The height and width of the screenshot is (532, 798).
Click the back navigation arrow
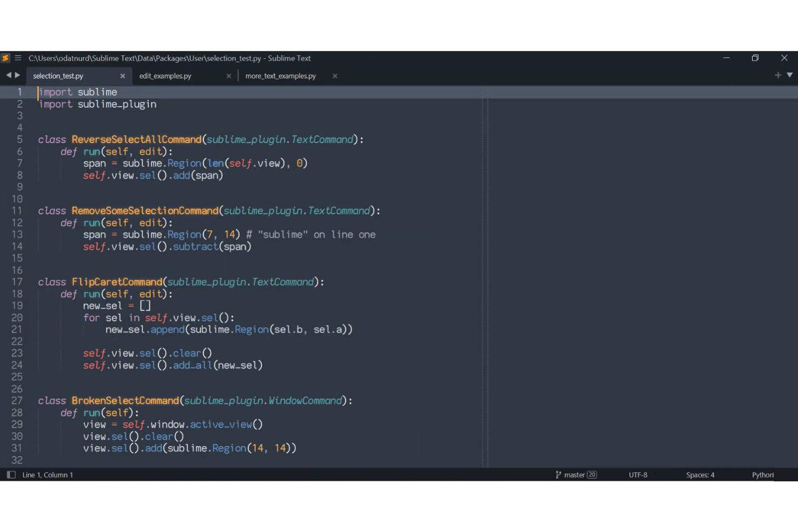(x=8, y=75)
